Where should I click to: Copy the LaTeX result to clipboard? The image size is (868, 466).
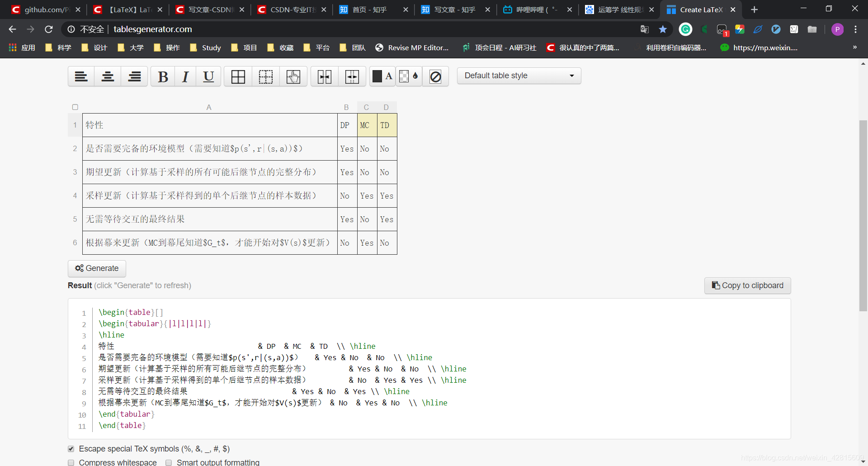coord(747,285)
